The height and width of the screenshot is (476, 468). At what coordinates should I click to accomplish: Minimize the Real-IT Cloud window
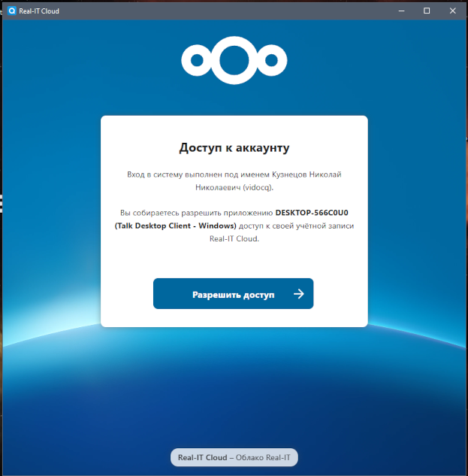401,11
